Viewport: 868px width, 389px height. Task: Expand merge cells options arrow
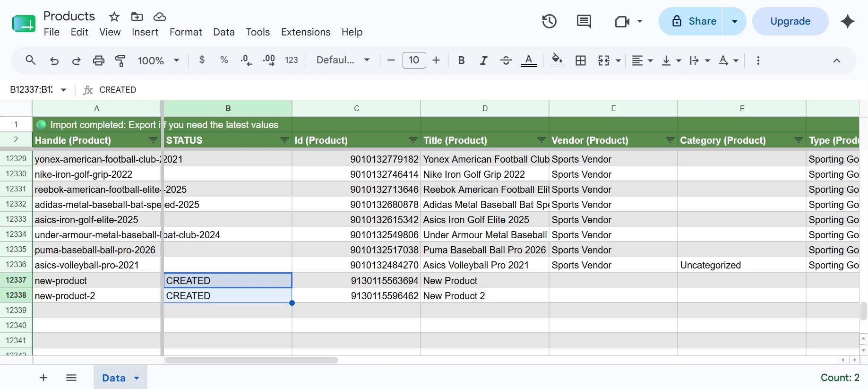pos(618,61)
